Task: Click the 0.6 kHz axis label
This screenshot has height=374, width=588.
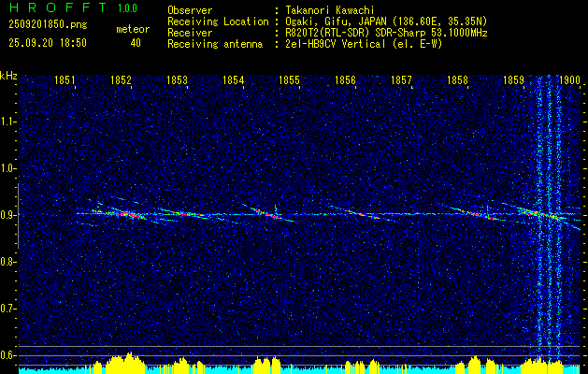Action: (x=7, y=355)
